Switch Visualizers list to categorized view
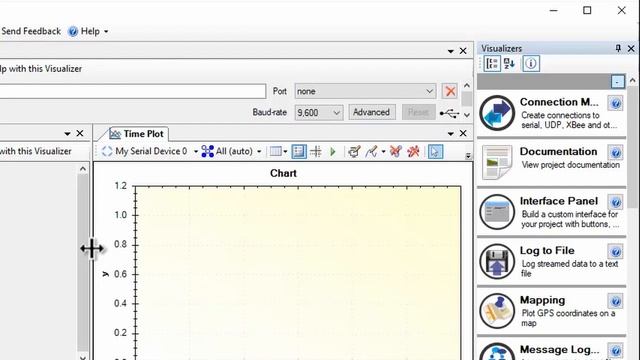 [x=492, y=63]
